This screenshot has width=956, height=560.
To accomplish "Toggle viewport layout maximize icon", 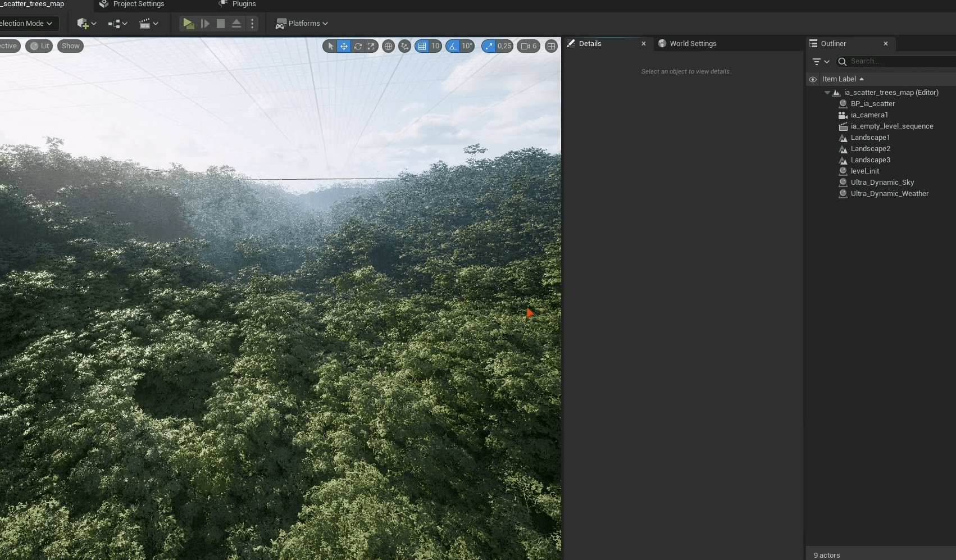I will pos(551,46).
